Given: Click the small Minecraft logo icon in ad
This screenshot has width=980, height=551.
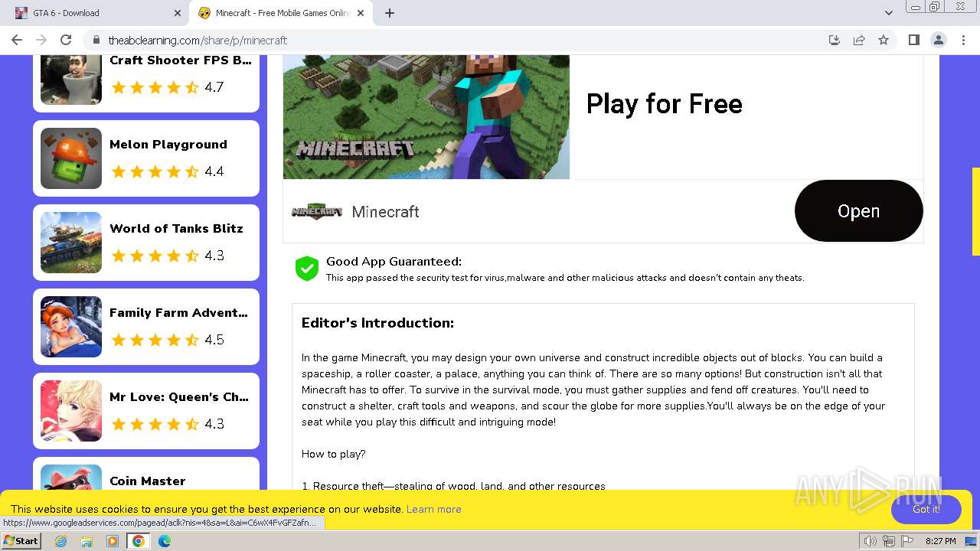Looking at the screenshot, I should pyautogui.click(x=317, y=211).
